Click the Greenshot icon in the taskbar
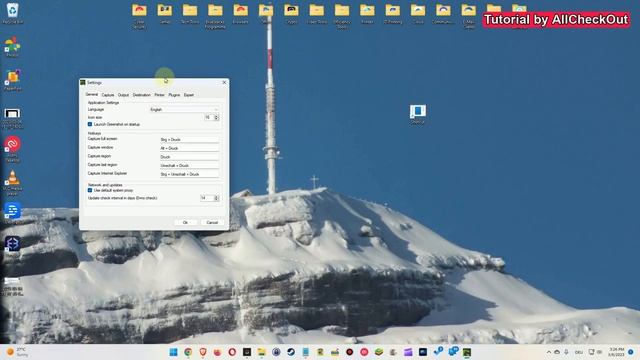Image resolution: width=640 pixels, height=360 pixels. (467, 352)
